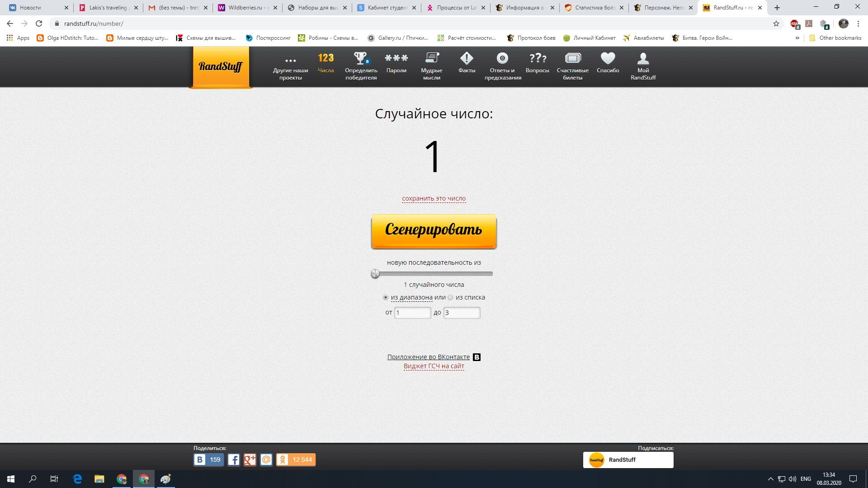Viewport: 868px width, 488px height.
Task: Open the Мудрые мысли menu item
Action: (431, 66)
